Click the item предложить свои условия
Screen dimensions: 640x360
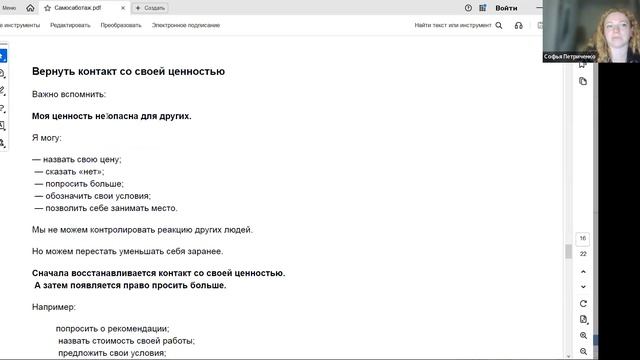[x=112, y=353]
